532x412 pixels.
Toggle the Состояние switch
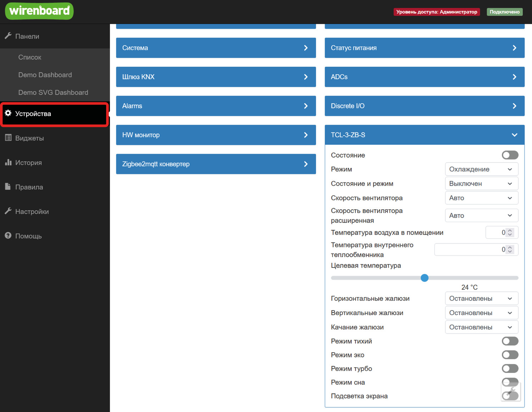[510, 155]
